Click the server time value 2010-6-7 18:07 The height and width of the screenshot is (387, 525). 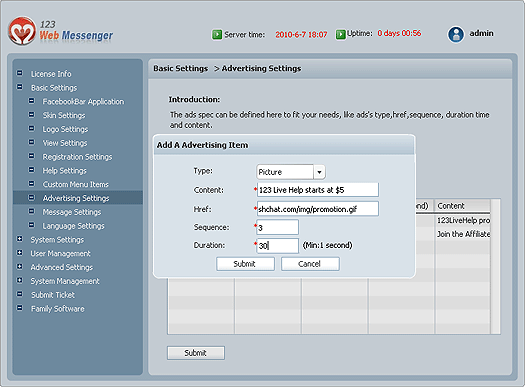pos(301,34)
